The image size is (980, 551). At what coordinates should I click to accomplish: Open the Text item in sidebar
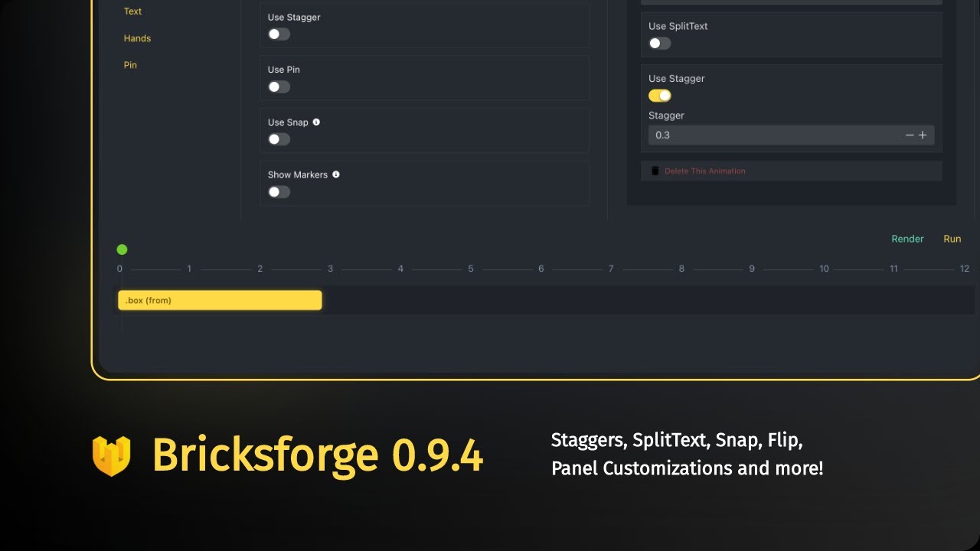132,11
